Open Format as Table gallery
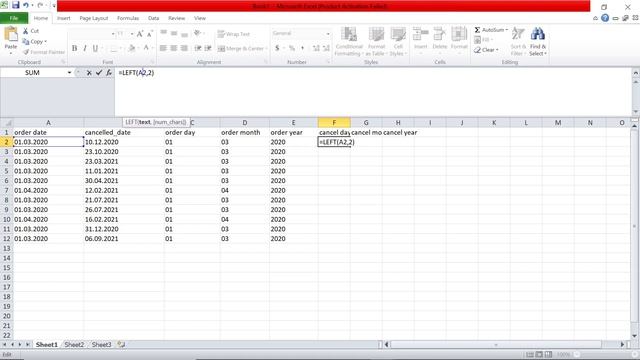 click(376, 42)
